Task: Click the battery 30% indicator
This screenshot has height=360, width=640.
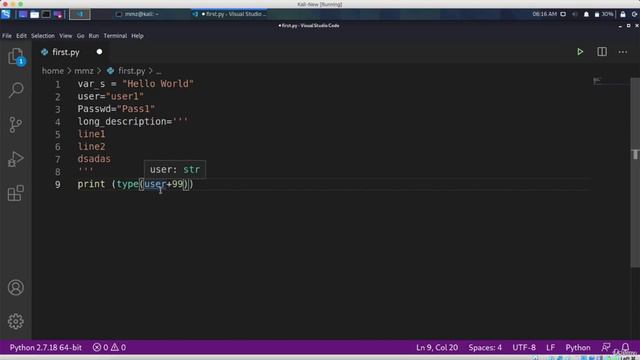Action: click(604, 14)
